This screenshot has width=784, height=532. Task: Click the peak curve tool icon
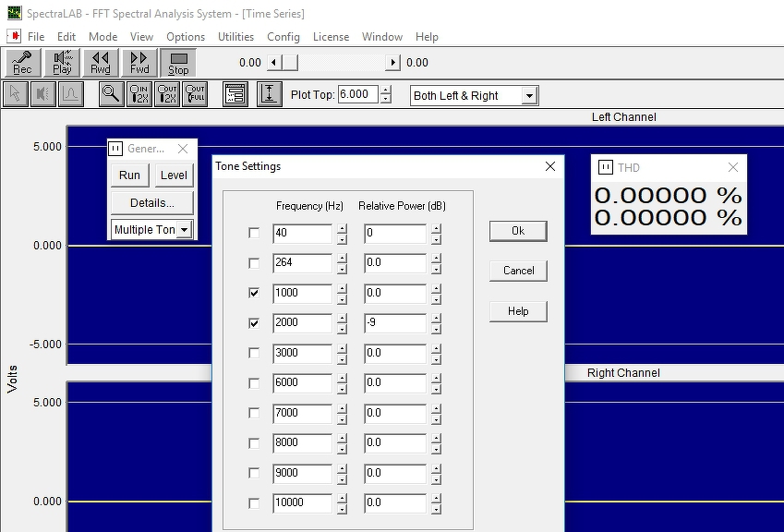pos(71,94)
